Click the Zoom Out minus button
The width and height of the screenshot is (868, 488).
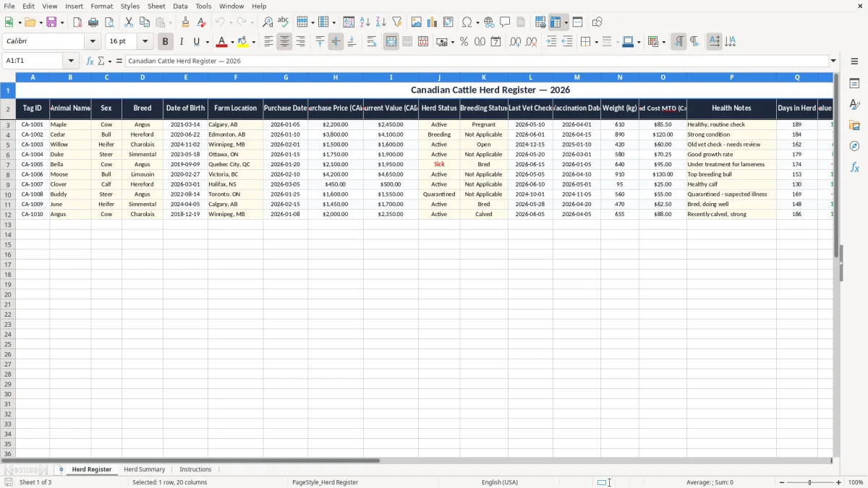[x=780, y=482]
